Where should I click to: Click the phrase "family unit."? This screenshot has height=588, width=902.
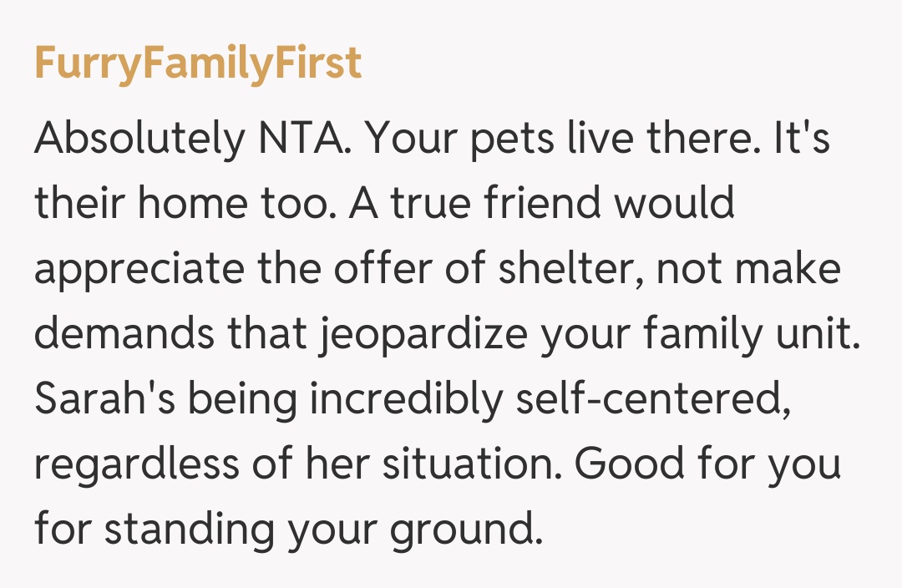point(752,336)
